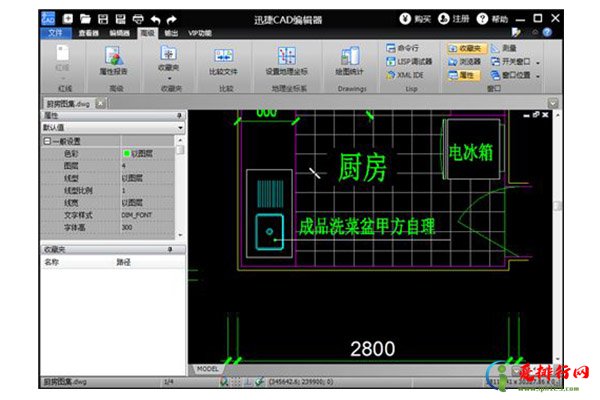Image resolution: width=600 pixels, height=400 pixels.
Task: Expand the document tabs list arrow
Action: coord(553,103)
